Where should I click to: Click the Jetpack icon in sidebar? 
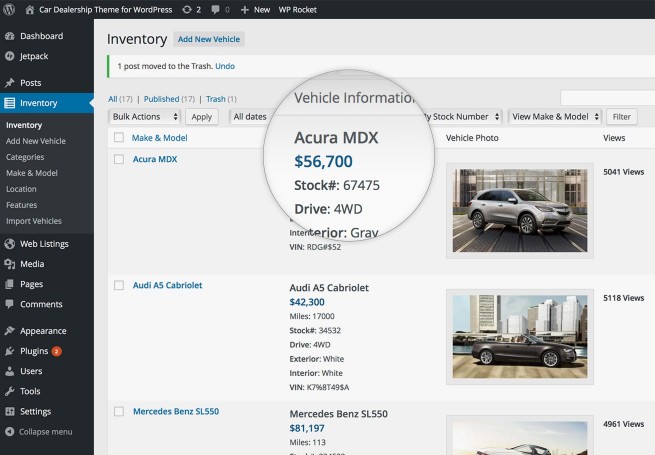[10, 56]
